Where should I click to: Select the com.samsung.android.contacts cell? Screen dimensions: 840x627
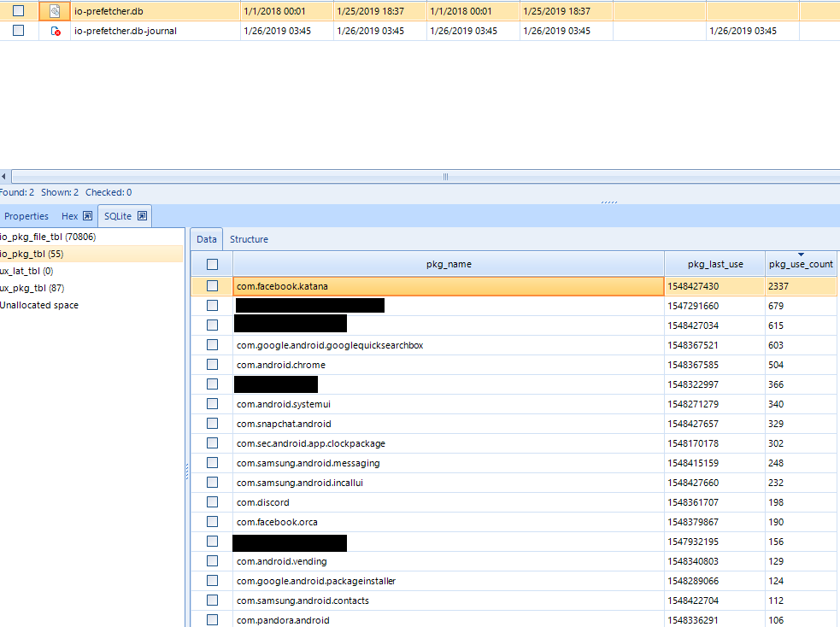pyautogui.click(x=449, y=601)
